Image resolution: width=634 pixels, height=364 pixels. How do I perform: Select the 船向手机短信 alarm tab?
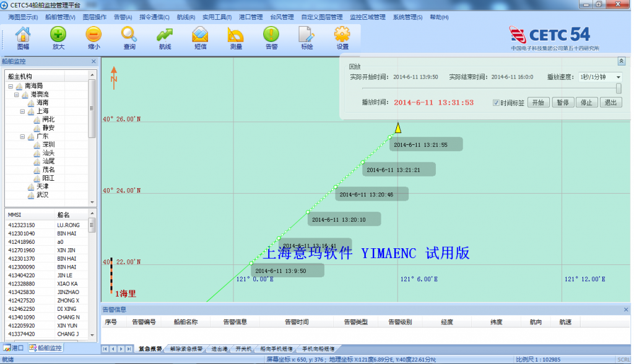coord(276,349)
